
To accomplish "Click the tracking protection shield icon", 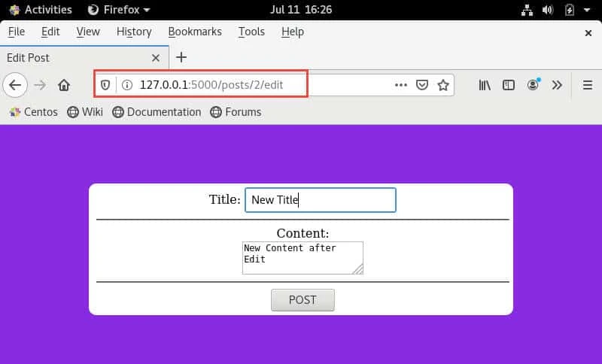I will tap(105, 85).
